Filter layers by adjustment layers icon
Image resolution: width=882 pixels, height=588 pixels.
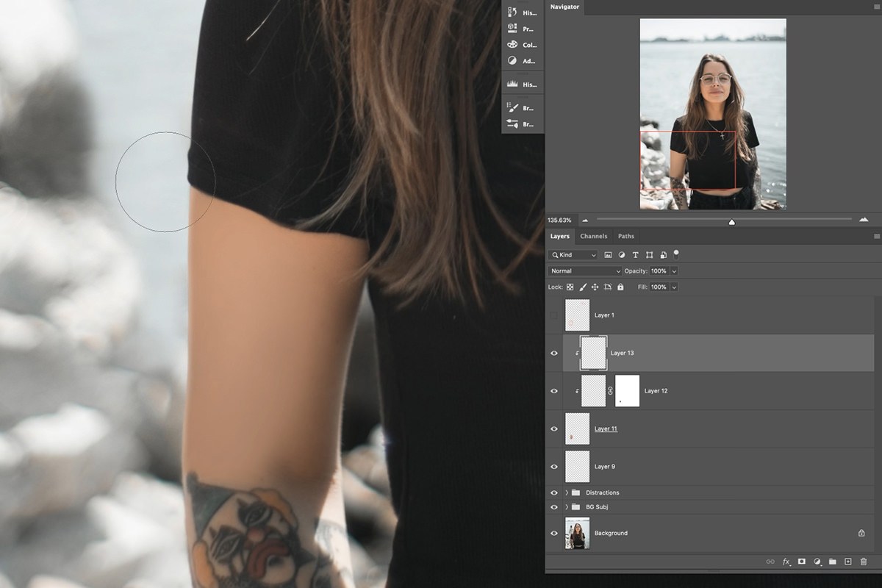[x=622, y=255]
